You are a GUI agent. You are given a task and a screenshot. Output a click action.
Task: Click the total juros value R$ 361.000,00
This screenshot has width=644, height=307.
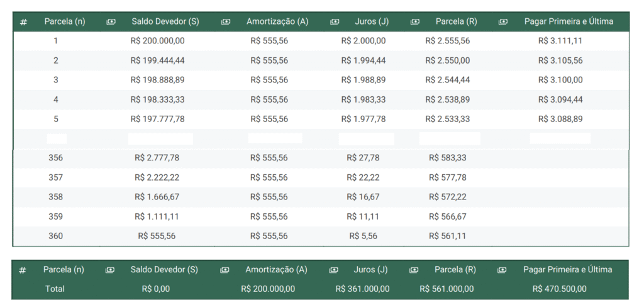[363, 289]
